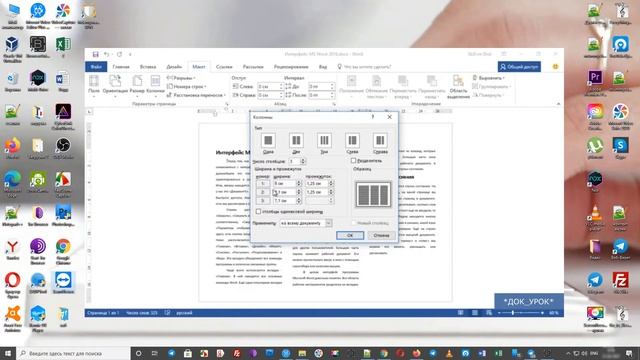640x360 pixels.
Task: Open the Opera browser desktop shortcut
Action: tap(12, 284)
